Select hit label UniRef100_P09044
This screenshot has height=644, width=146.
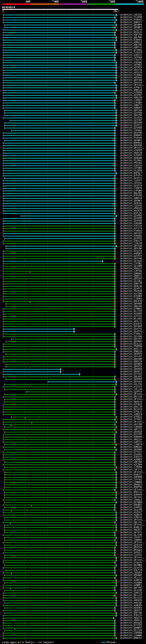click(x=131, y=138)
